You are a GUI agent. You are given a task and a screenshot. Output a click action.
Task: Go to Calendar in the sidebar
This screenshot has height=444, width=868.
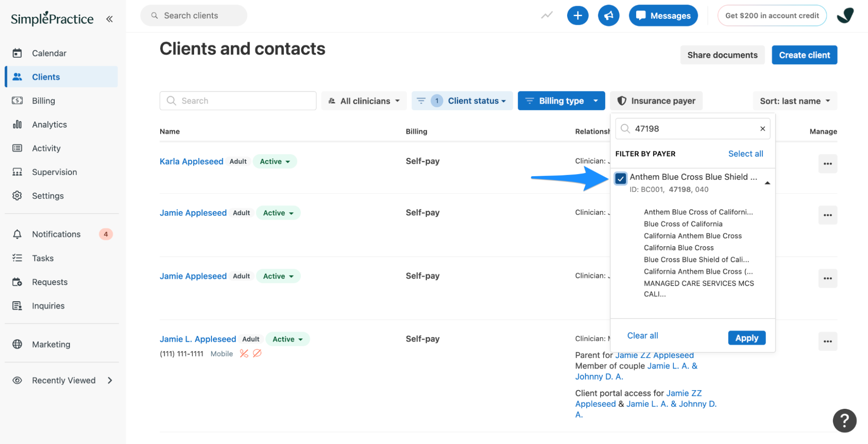(x=62, y=53)
